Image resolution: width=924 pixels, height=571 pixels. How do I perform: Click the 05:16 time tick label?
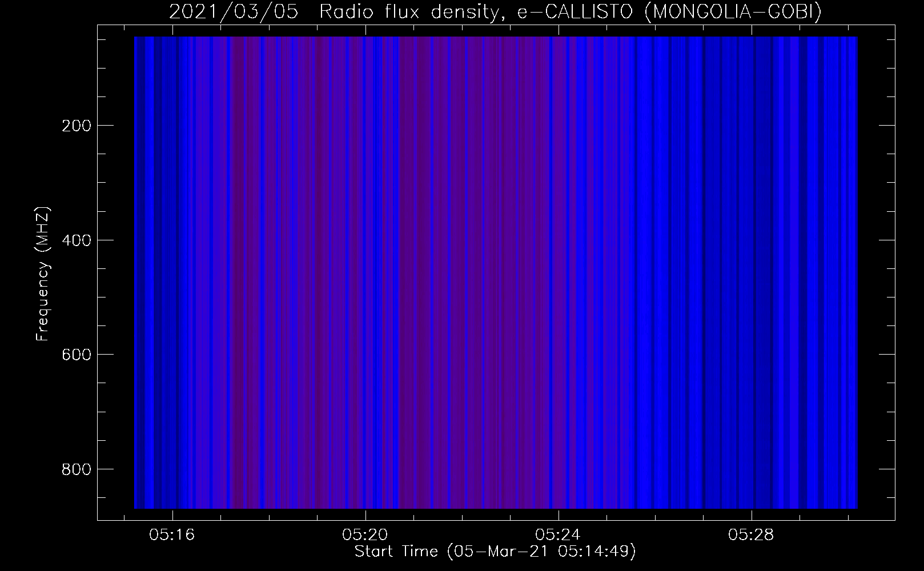point(172,535)
